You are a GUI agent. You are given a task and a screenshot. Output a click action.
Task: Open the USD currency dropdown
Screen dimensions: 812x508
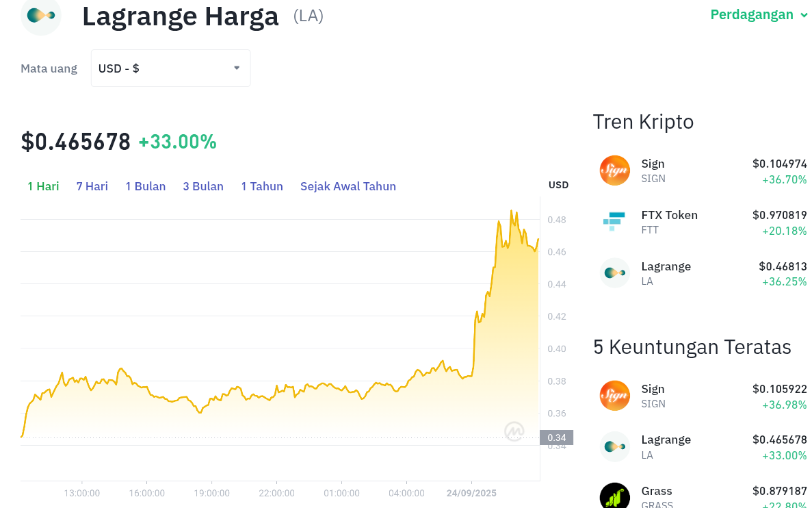(x=171, y=68)
